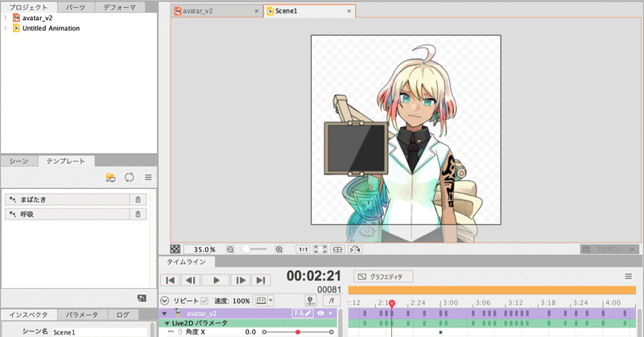The width and height of the screenshot is (644, 337).
Task: Delete the まばたき template with its trash icon
Action: (x=138, y=199)
